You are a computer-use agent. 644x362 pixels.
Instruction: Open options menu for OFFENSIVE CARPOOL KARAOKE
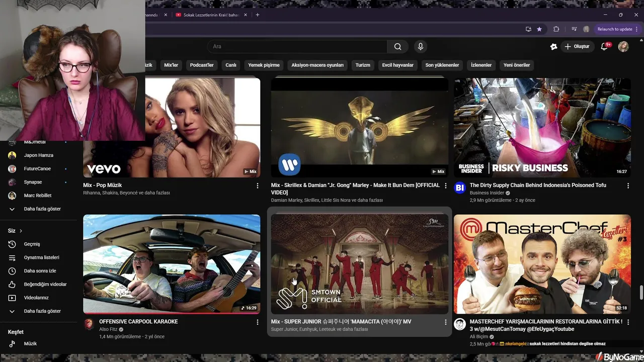(x=258, y=322)
